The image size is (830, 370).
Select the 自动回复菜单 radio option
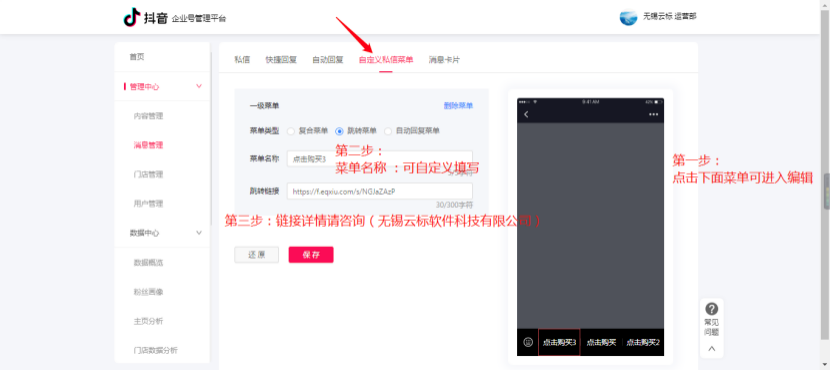coord(388,131)
